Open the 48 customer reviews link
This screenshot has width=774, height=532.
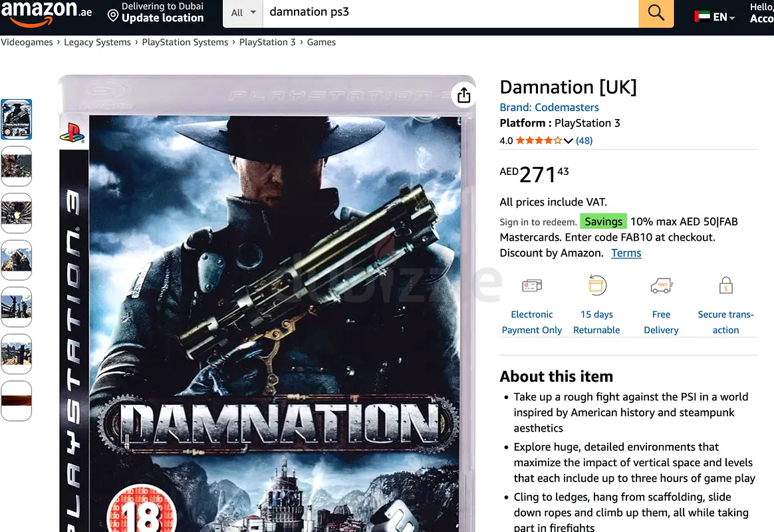[584, 141]
